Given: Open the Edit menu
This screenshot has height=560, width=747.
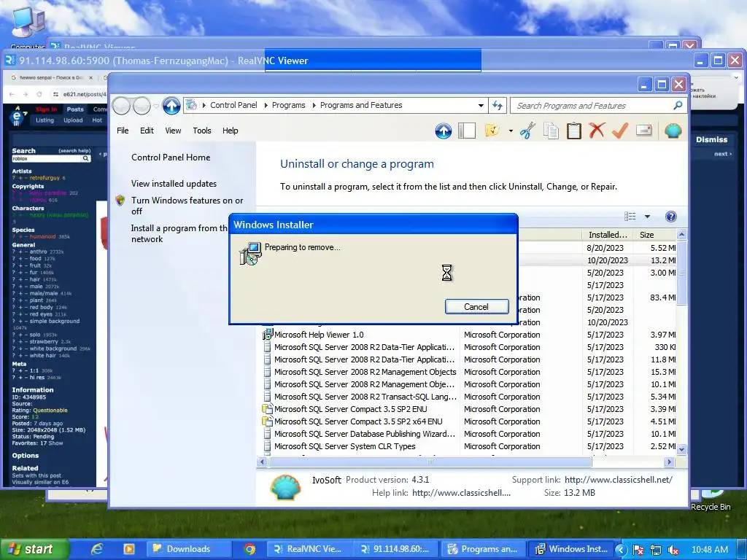Looking at the screenshot, I should [x=147, y=131].
